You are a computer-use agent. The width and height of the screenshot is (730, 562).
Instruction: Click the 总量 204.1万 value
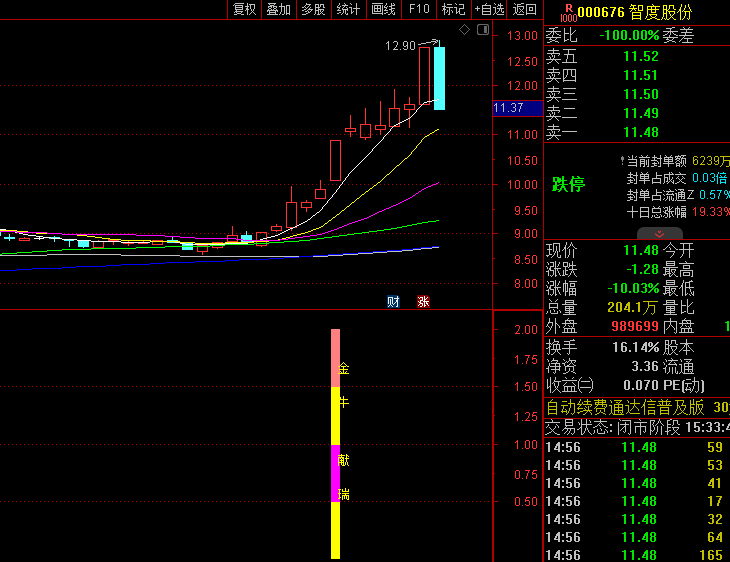[633, 308]
